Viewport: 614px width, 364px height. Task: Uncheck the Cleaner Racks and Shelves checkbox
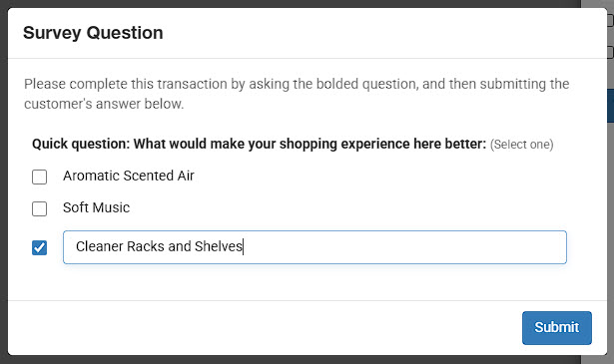pos(39,247)
